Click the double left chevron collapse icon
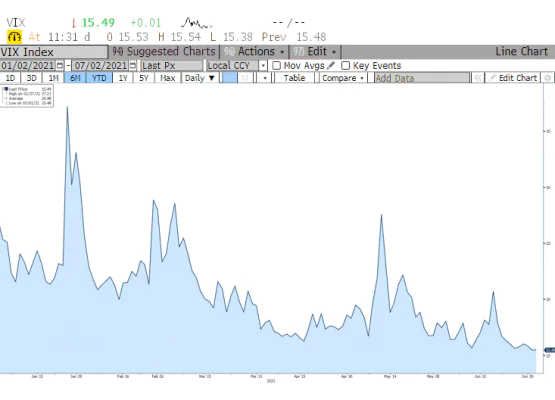 click(x=477, y=78)
